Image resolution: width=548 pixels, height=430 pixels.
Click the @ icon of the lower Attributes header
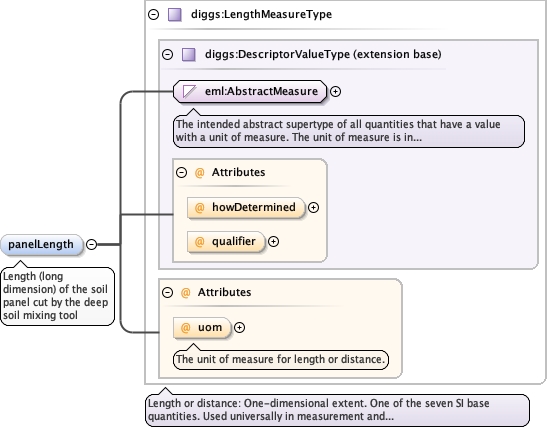click(x=185, y=292)
